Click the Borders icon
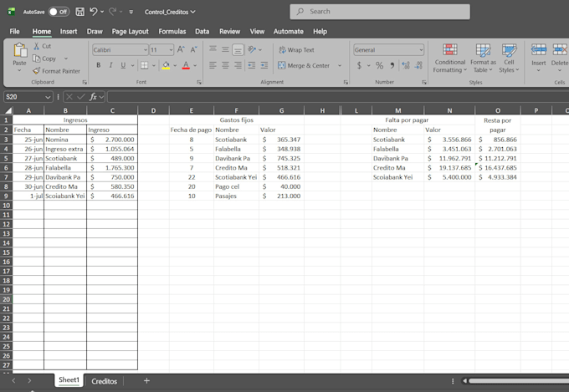The height and width of the screenshot is (392, 569). [145, 65]
